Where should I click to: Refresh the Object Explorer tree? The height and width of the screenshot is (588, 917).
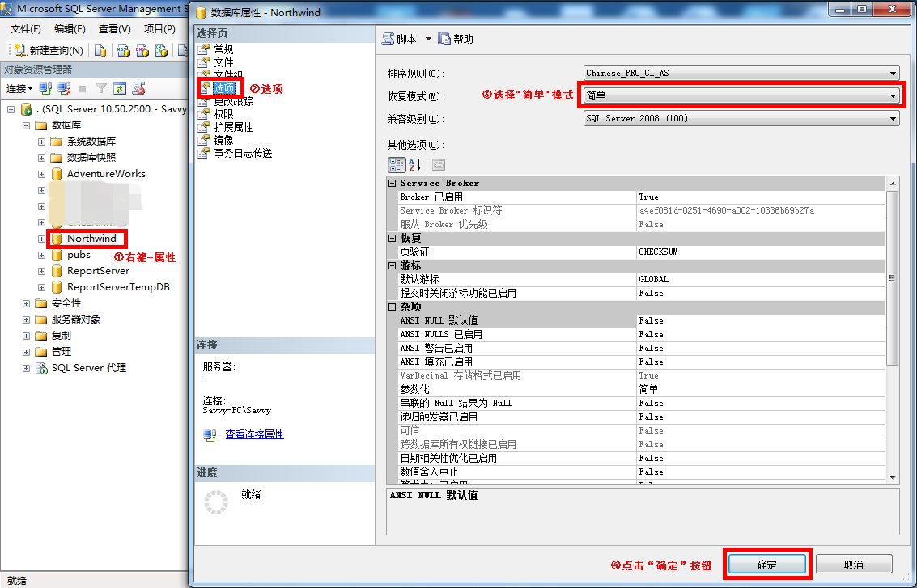(x=120, y=89)
